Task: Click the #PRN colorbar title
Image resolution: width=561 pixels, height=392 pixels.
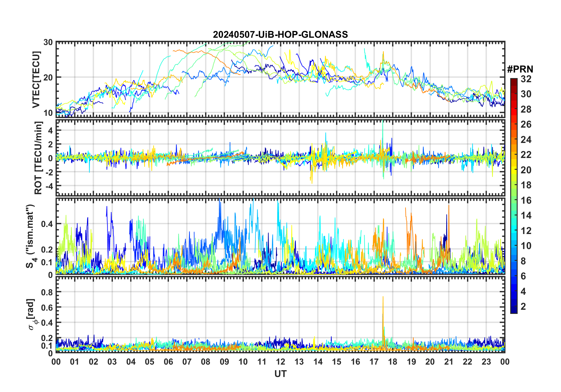Action: click(x=520, y=69)
